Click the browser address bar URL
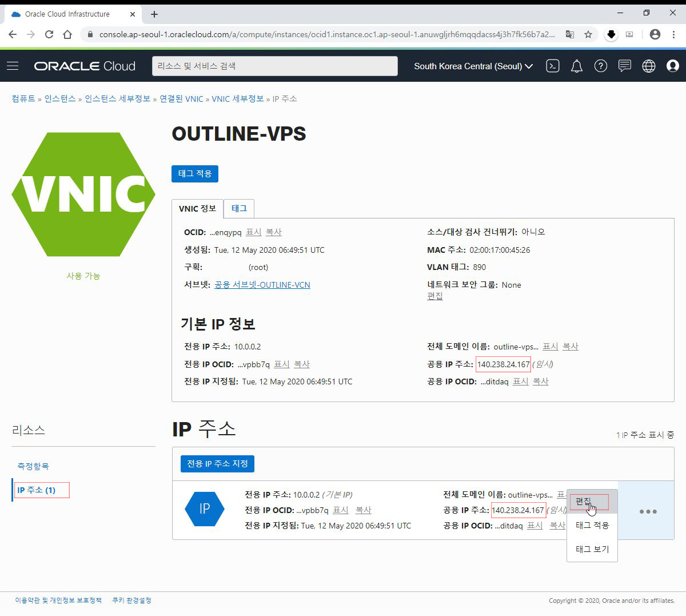 [x=327, y=34]
